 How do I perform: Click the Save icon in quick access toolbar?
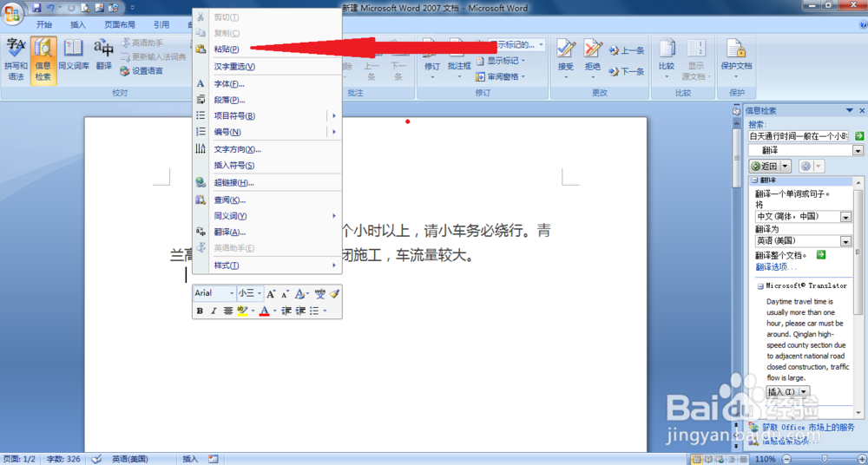pyautogui.click(x=36, y=8)
